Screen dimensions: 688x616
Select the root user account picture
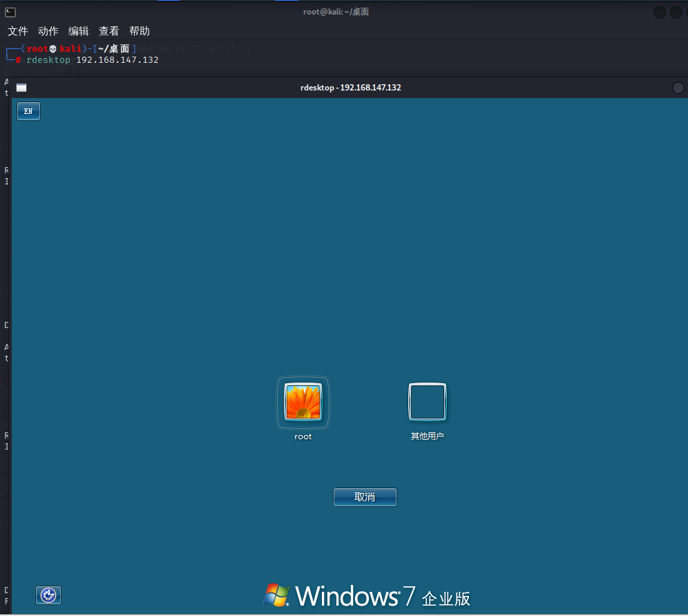303,402
